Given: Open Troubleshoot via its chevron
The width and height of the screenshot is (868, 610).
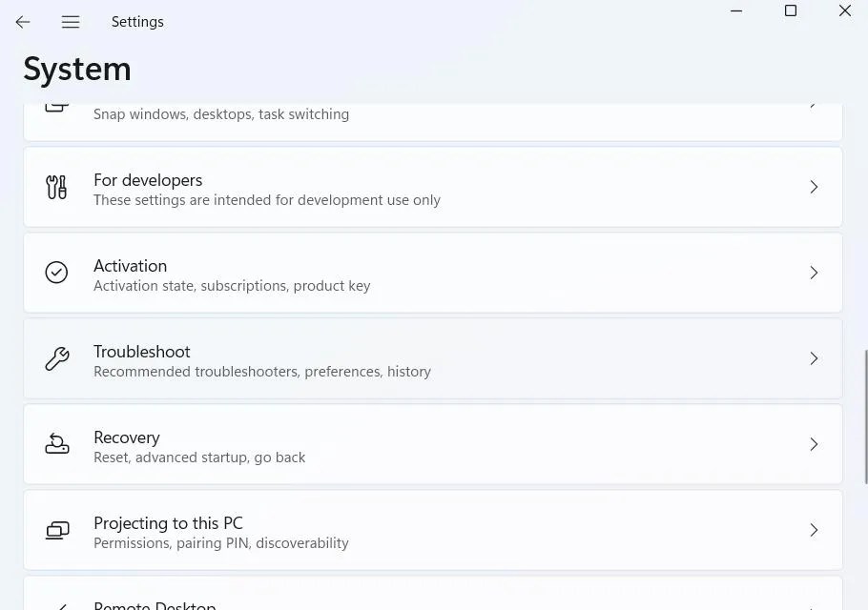Looking at the screenshot, I should click(814, 358).
